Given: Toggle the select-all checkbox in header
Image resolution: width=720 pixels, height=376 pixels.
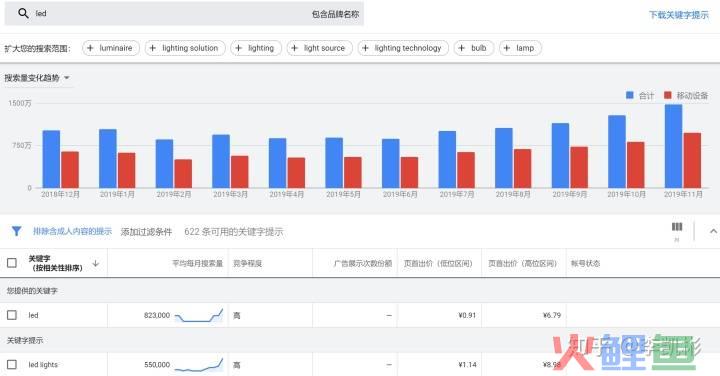Looking at the screenshot, I should tap(12, 263).
